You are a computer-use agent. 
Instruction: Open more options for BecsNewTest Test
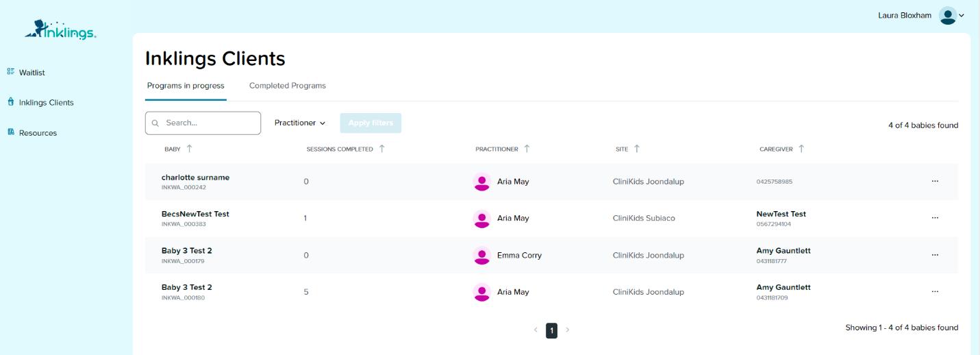point(935,218)
